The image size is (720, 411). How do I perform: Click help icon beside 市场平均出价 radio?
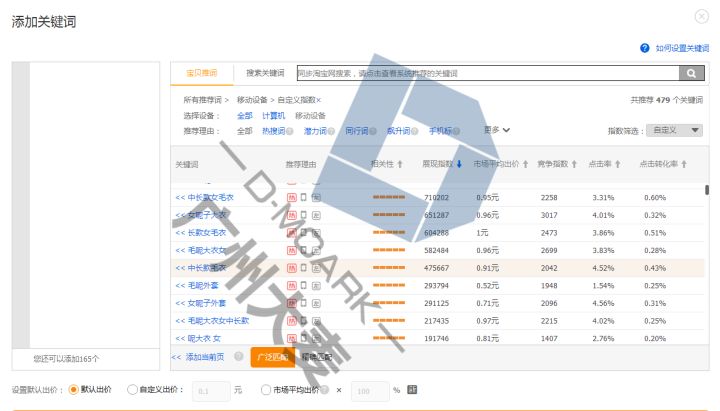(325, 390)
